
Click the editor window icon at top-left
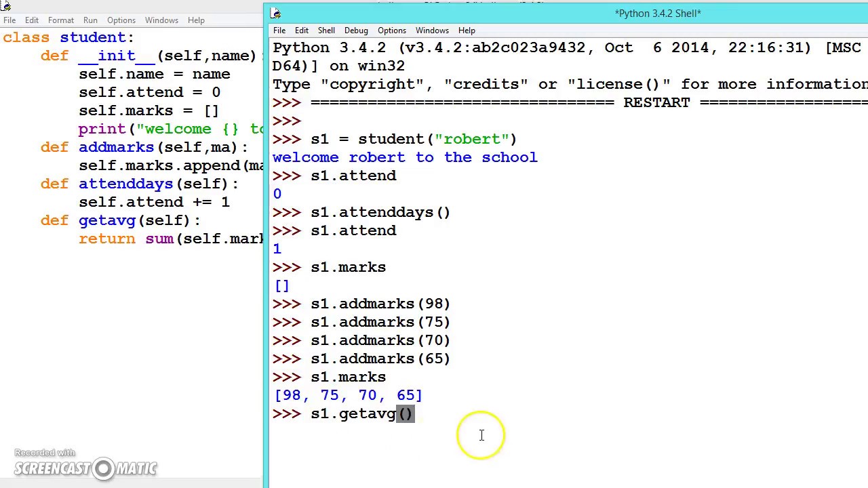pos(5,5)
